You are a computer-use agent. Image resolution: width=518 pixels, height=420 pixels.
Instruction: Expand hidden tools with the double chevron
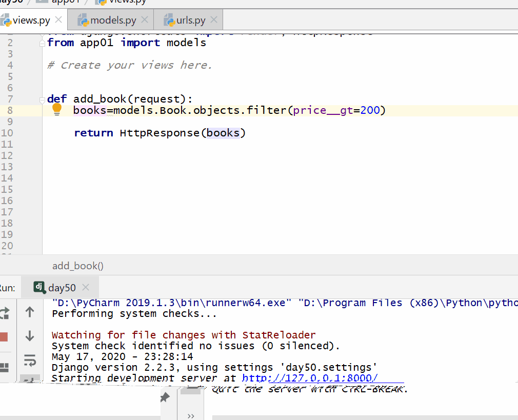point(191,415)
